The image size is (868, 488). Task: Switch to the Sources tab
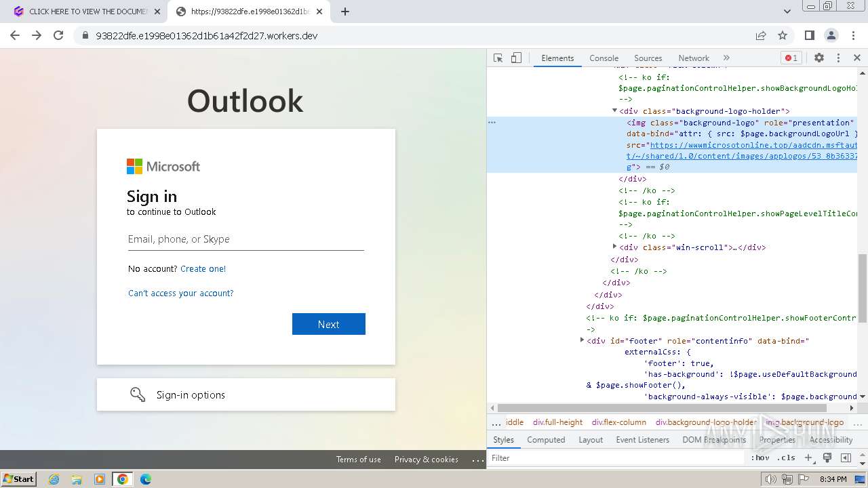click(x=648, y=58)
